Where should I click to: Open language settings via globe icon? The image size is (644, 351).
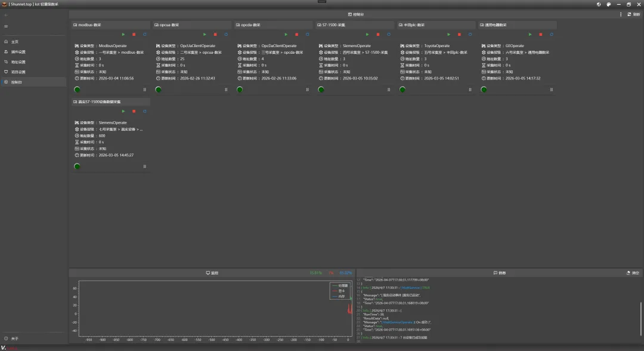click(599, 4)
